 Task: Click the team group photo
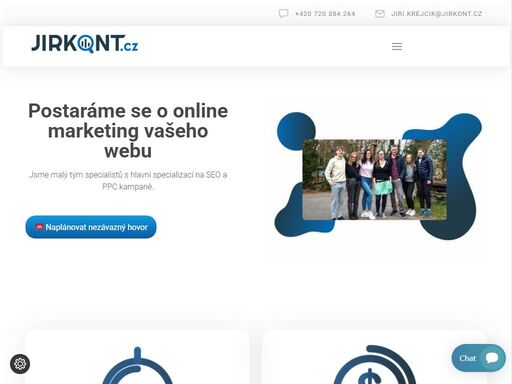coord(374,180)
